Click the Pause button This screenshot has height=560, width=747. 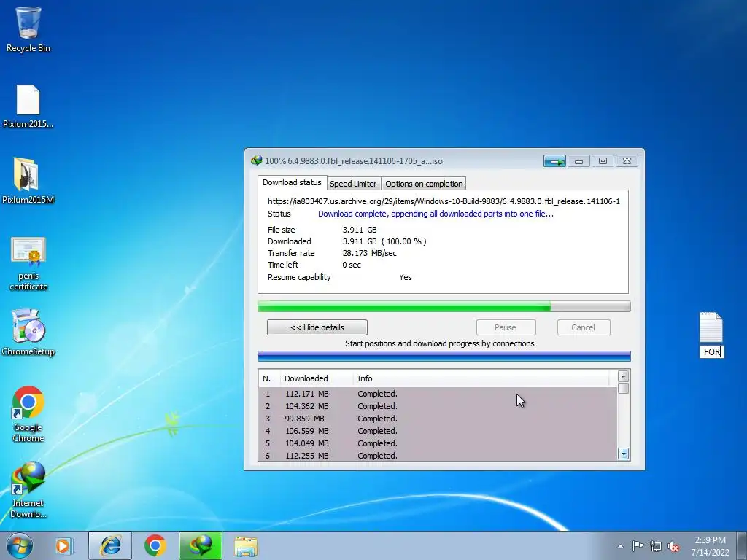click(506, 327)
